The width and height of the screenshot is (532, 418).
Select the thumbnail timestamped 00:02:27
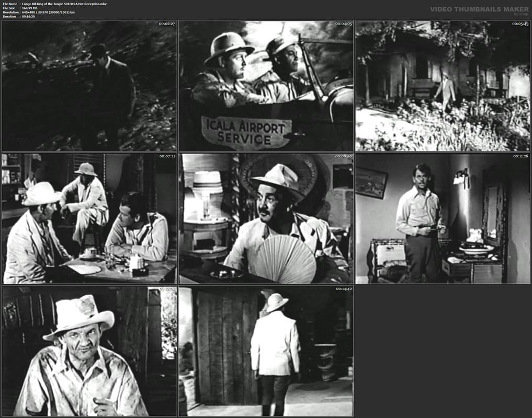89,86
